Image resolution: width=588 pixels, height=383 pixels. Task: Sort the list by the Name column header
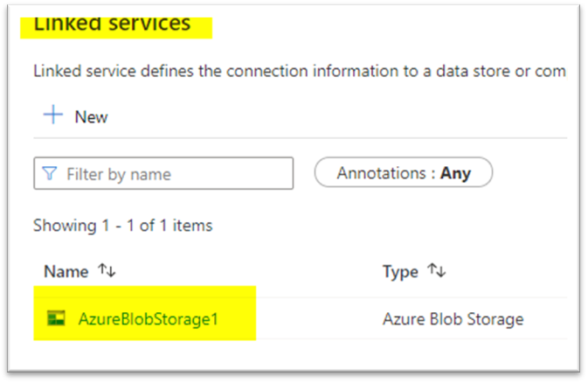click(66, 272)
